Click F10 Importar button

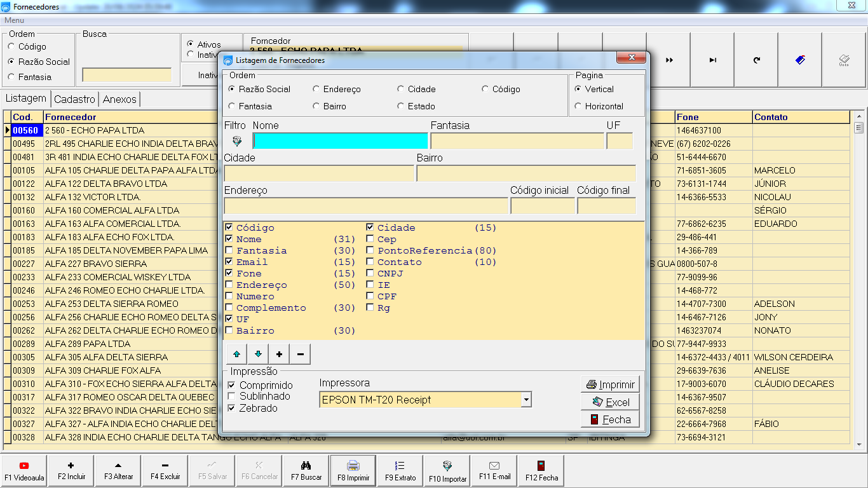447,471
